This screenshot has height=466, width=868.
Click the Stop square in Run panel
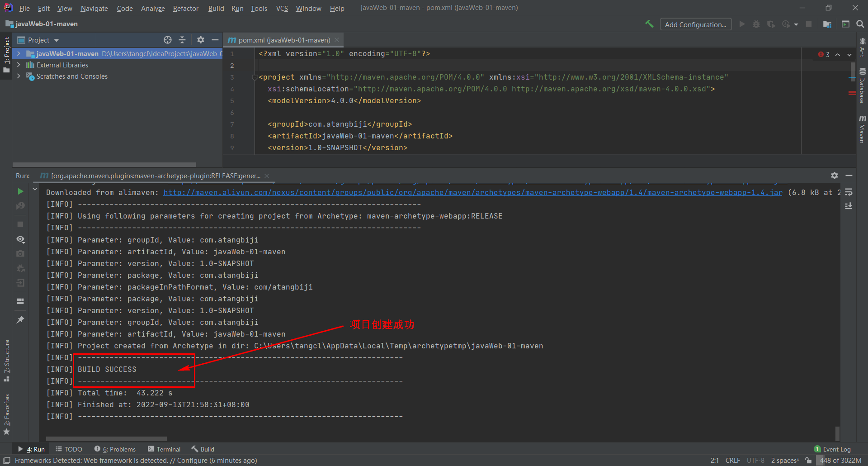20,224
